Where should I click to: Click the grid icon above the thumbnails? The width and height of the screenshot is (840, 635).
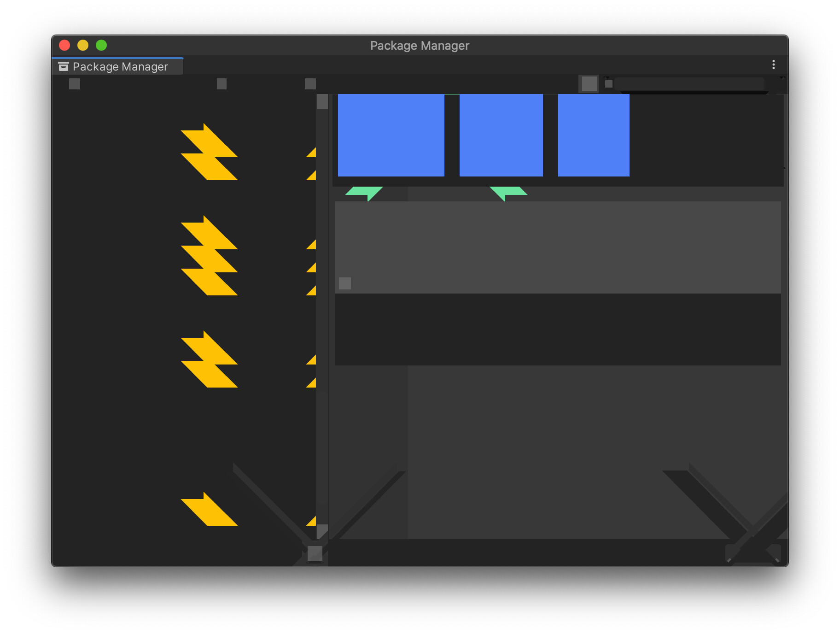[589, 84]
